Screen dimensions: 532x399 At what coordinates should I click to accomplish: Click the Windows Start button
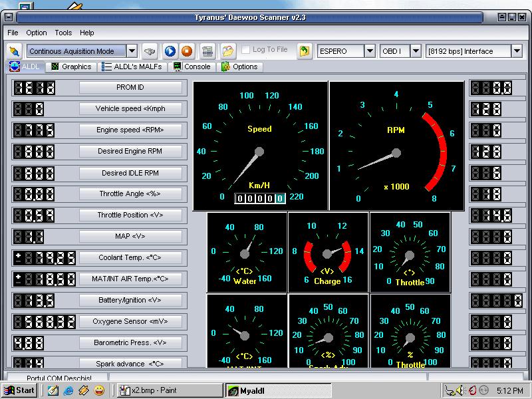pyautogui.click(x=19, y=390)
